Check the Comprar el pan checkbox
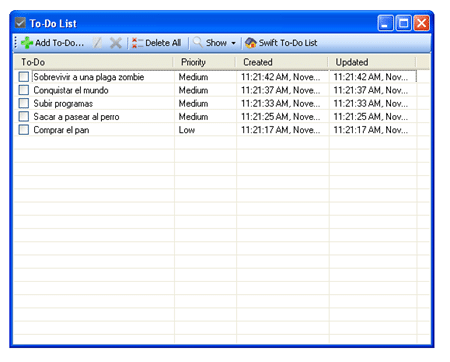450x362 pixels. point(24,130)
